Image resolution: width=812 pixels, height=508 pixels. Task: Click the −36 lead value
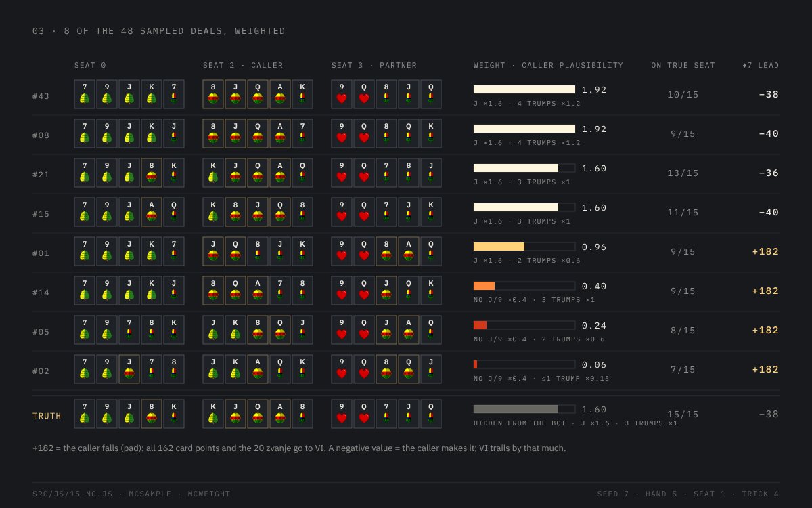[769, 173]
